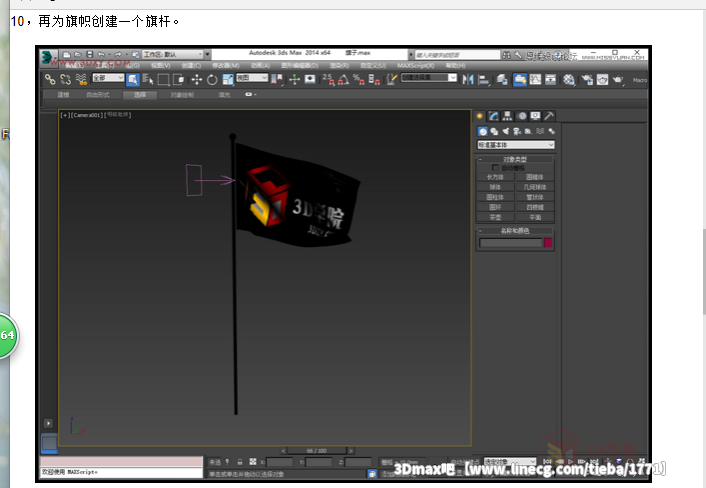706x488 pixels.
Task: Open the Create panel tab
Action: [x=480, y=116]
